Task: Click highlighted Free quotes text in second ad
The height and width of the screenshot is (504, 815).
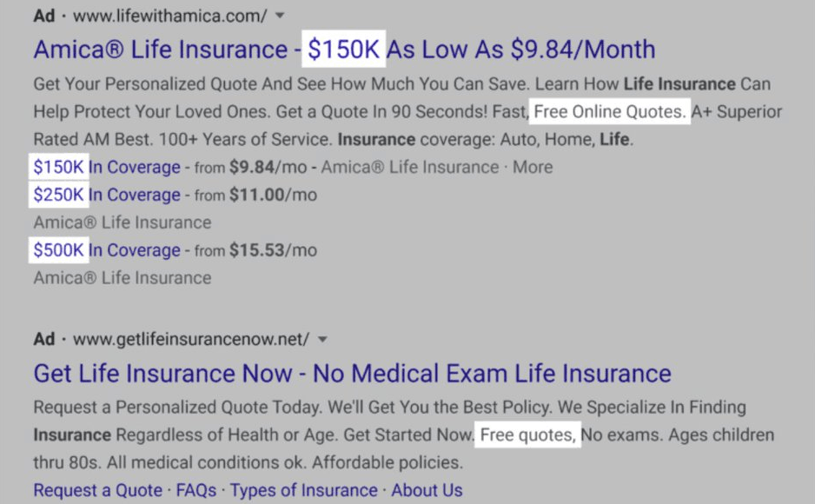Action: click(x=527, y=434)
